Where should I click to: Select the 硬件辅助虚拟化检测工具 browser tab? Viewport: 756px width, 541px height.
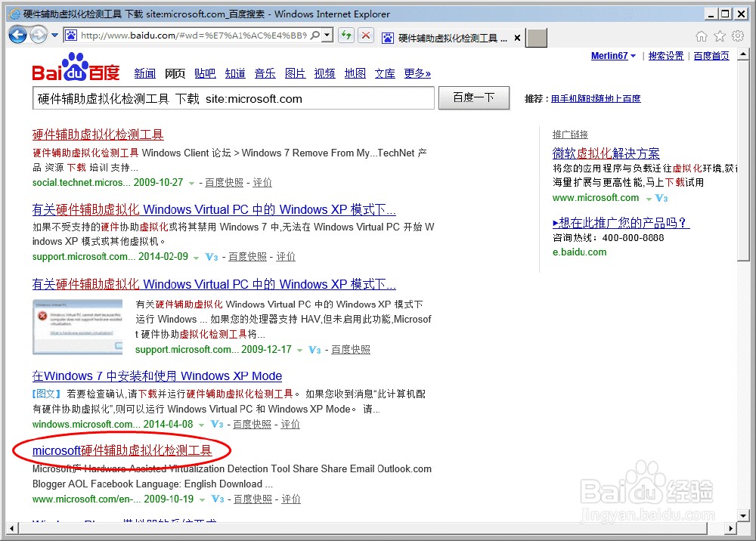pos(451,38)
